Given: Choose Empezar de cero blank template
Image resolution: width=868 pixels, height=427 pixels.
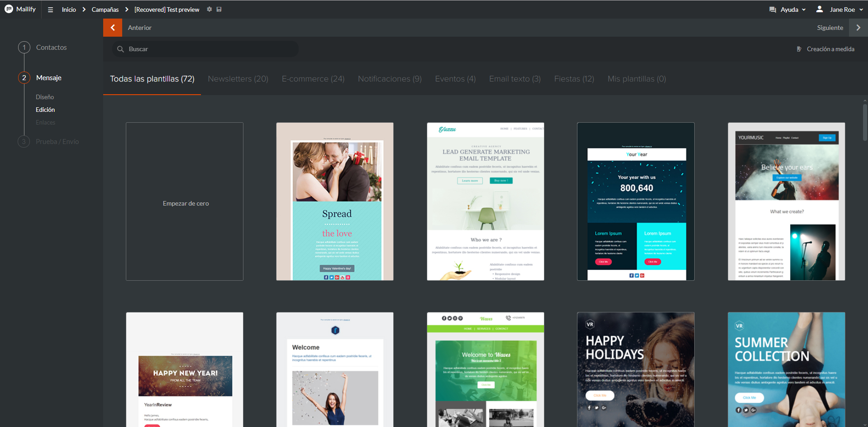Looking at the screenshot, I should coord(185,202).
